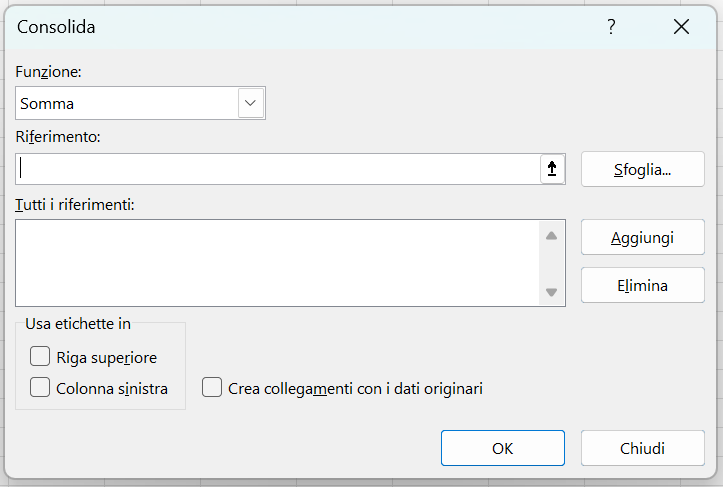The image size is (723, 487).
Task: Tick the Colonna sinistra checkbox
Action: click(40, 387)
